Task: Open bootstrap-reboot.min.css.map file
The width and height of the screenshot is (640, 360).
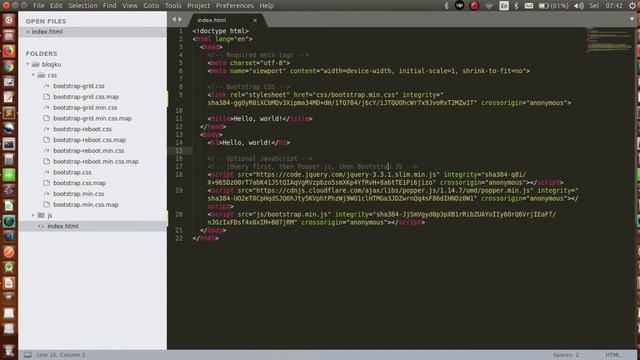Action: pos(96,161)
